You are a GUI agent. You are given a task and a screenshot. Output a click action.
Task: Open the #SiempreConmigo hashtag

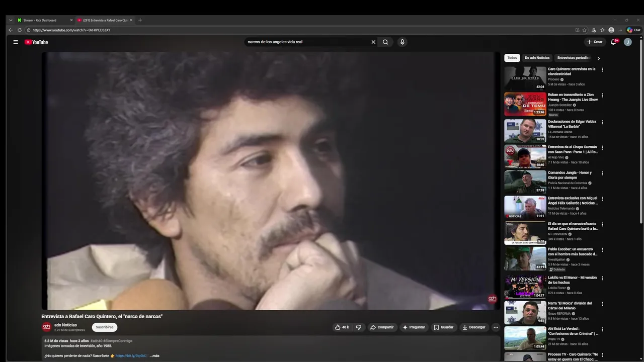point(118,341)
